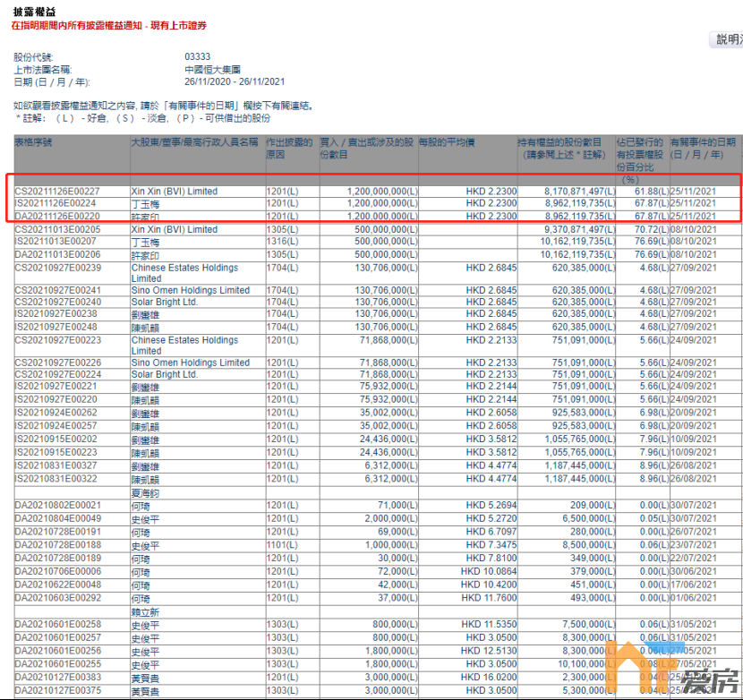Click the average price HKD 5.2694
This screenshot has width=743, height=700.
coord(491,505)
